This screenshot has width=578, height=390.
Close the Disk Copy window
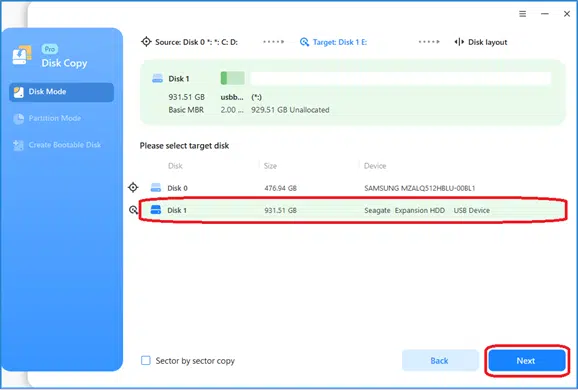pos(567,14)
